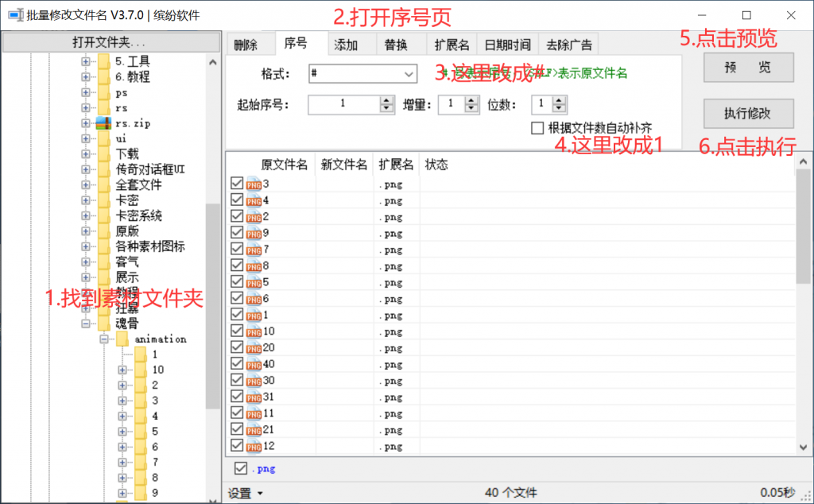Click the 预览 preview button

pos(748,67)
